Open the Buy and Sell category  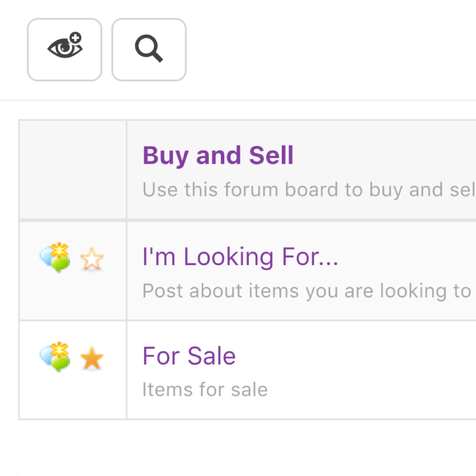click(218, 156)
